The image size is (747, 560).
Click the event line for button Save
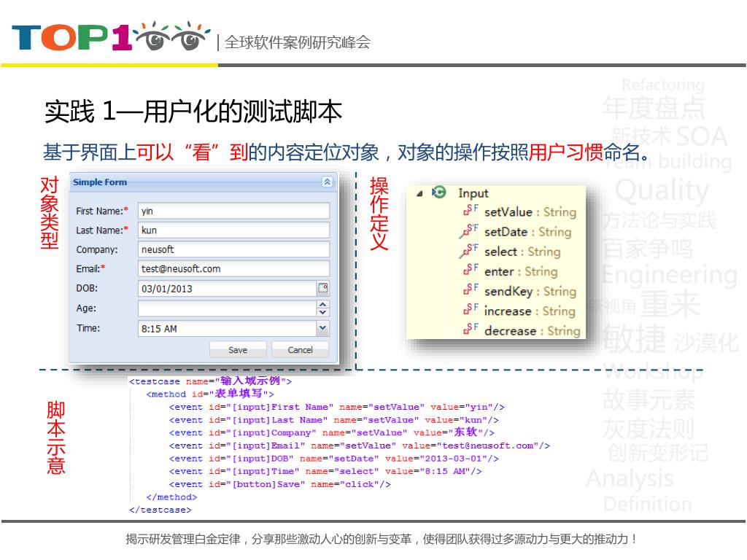pos(280,484)
